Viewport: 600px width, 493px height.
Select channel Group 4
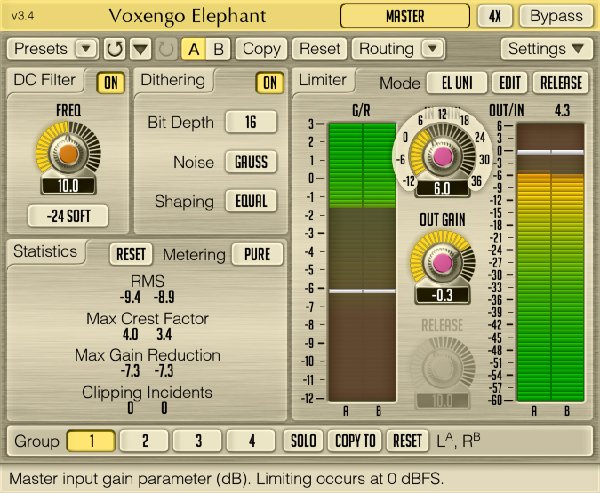tap(251, 441)
